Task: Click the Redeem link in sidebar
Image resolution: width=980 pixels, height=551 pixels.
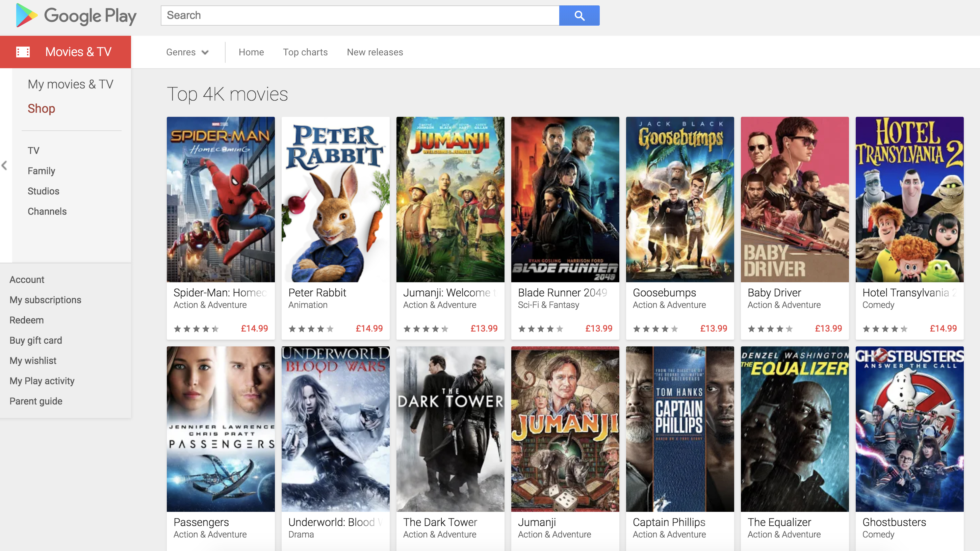Action: 26,320
